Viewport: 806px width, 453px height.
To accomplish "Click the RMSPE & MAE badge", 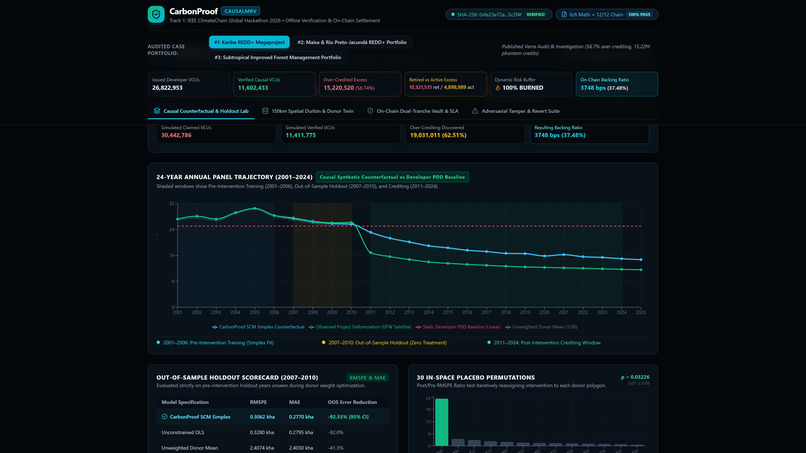I will click(x=368, y=377).
